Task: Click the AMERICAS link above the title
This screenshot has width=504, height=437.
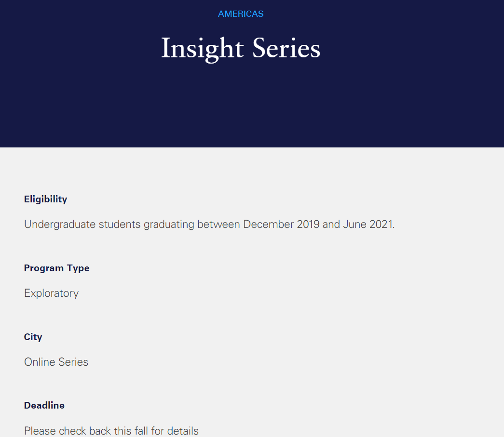Action: coord(241,14)
